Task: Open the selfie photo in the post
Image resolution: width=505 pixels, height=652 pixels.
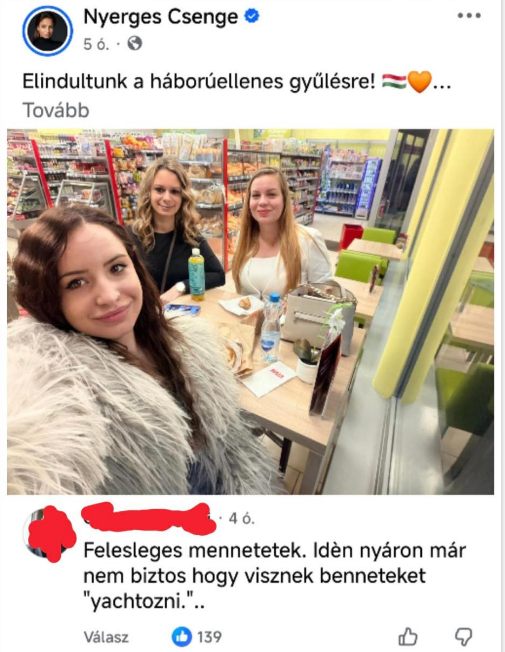Action: (250, 311)
